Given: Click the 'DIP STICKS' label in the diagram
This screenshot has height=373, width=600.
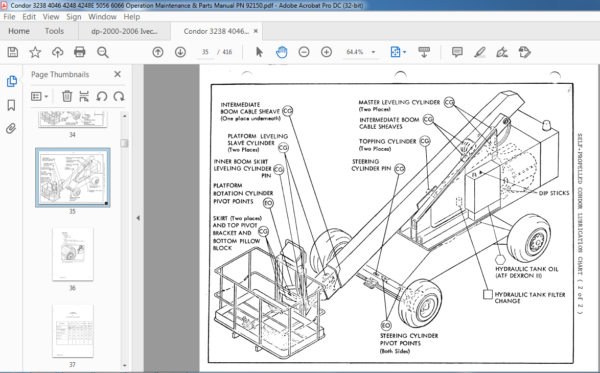Looking at the screenshot, I should pos(554,193).
